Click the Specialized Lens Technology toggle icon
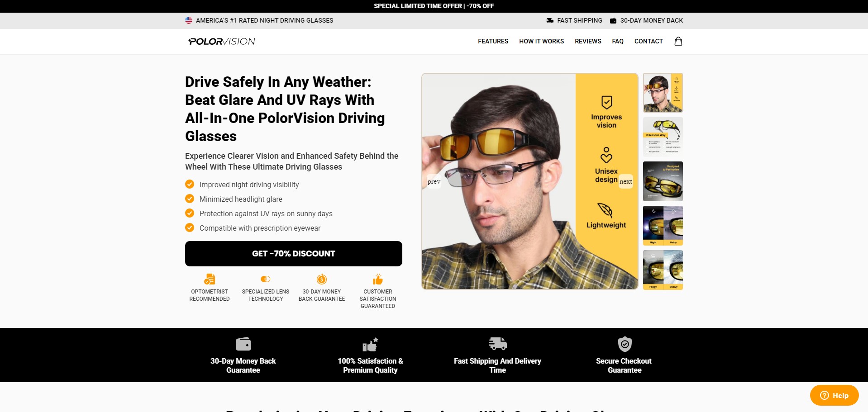868x412 pixels. (266, 279)
